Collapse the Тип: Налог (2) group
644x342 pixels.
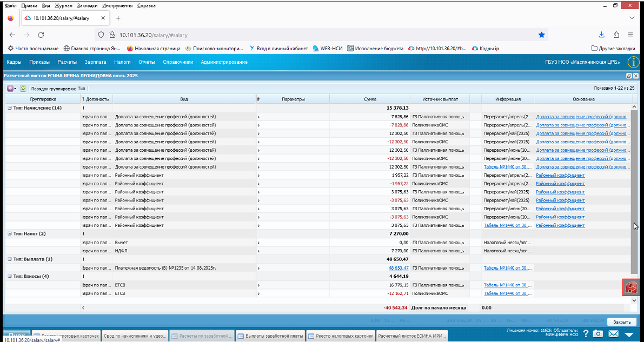[x=9, y=233]
